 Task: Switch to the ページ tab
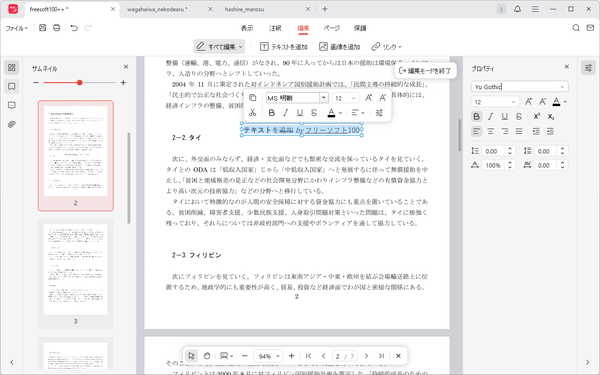click(x=331, y=28)
